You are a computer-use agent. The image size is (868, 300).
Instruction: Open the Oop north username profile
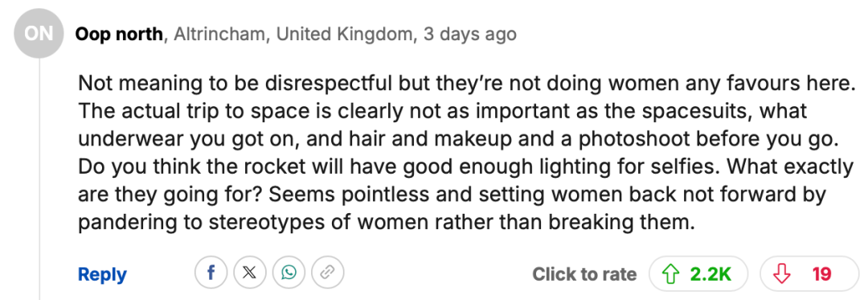coord(120,35)
